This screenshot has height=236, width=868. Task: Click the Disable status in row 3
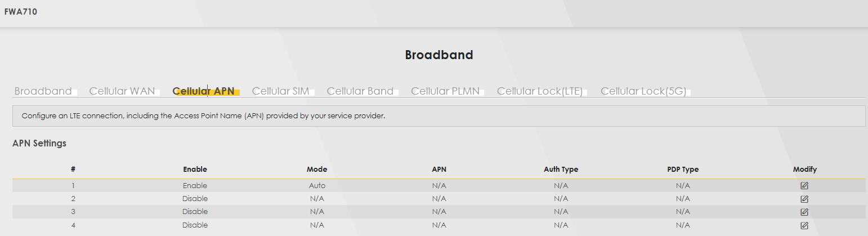coord(195,212)
